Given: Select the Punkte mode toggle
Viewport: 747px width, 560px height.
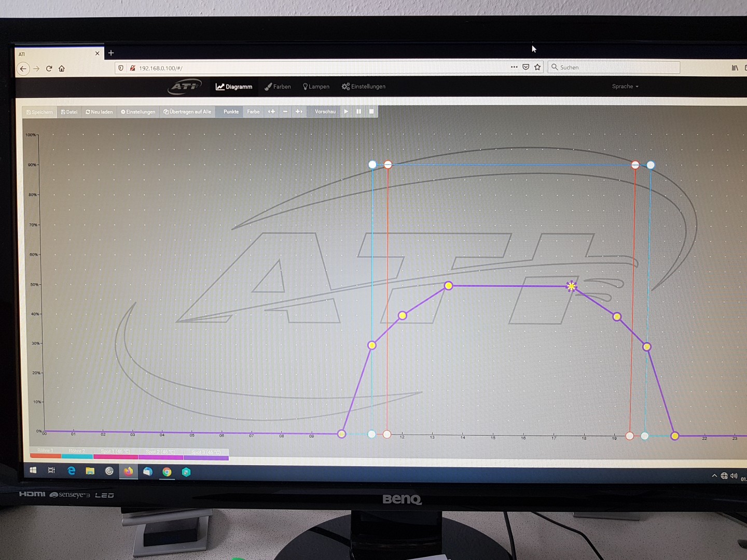Looking at the screenshot, I should (231, 111).
